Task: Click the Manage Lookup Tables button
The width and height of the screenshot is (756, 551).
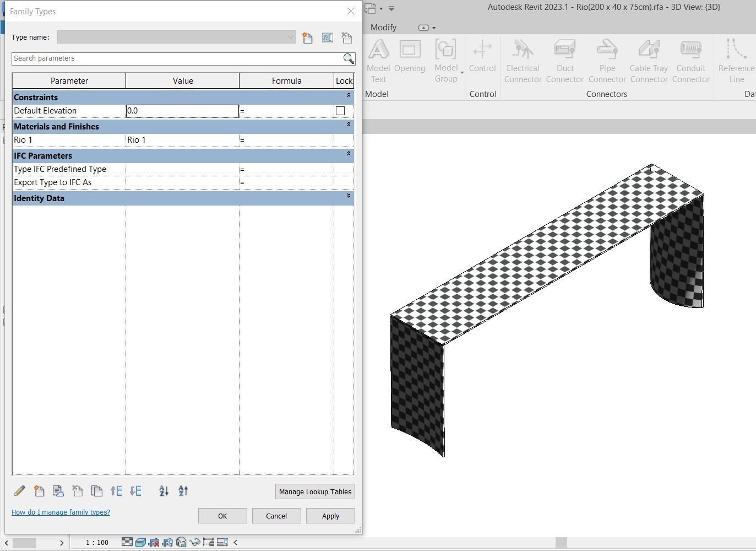Action: coord(315,491)
